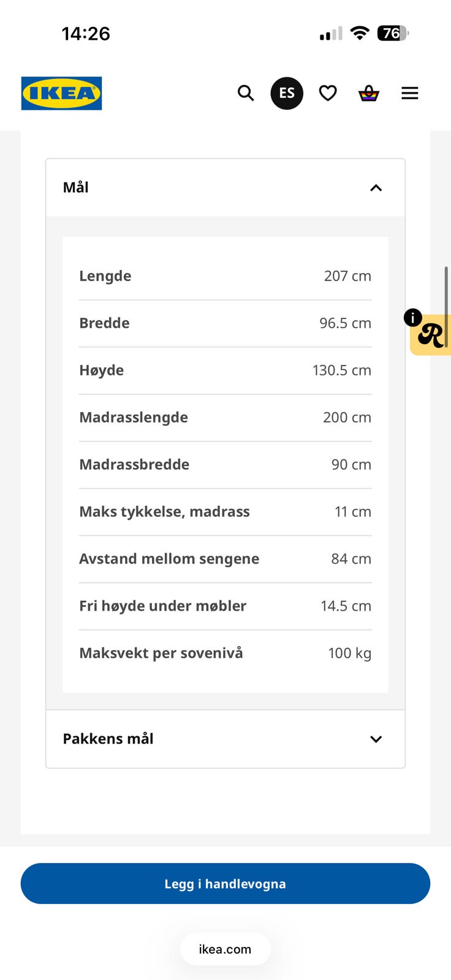
Task: Tap the battery indicator in status bar
Action: pos(393,33)
